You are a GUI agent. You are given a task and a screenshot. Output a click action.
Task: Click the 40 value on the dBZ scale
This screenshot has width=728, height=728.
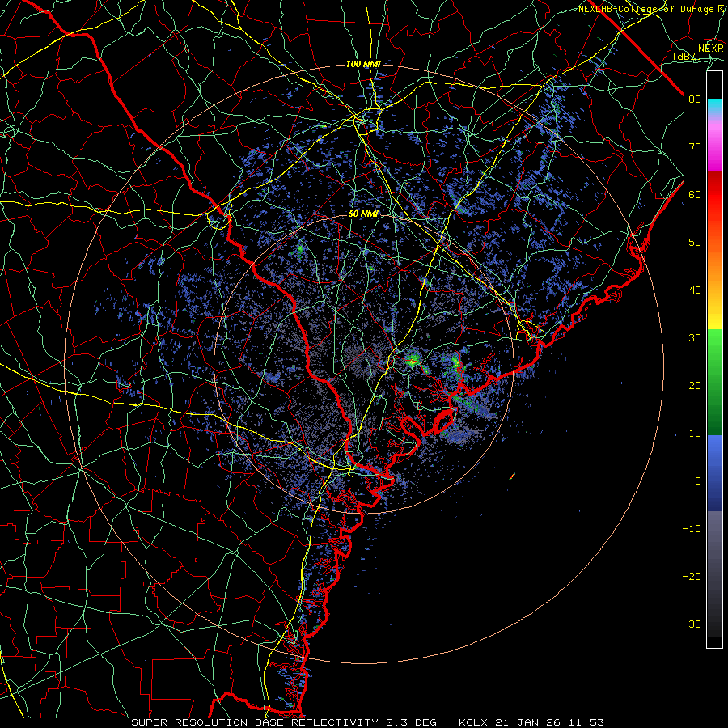(x=695, y=290)
